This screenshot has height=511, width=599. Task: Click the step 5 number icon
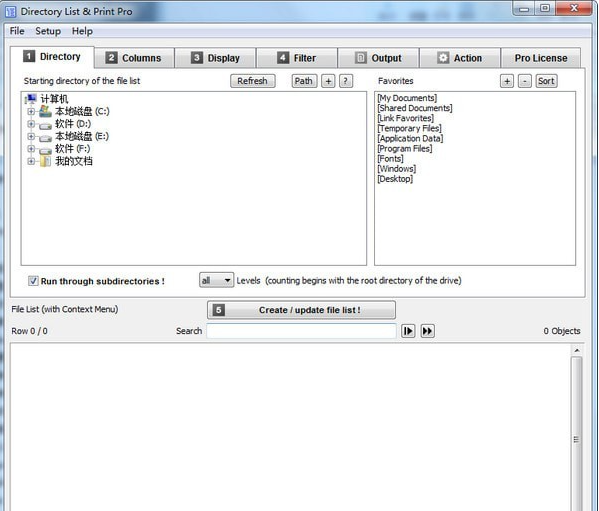coord(219,310)
